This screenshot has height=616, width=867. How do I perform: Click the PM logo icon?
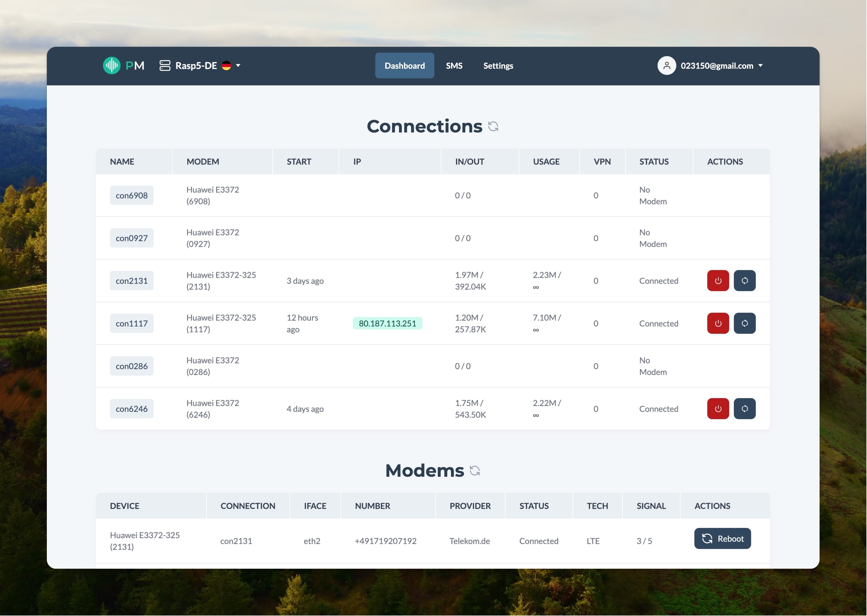[x=112, y=66]
